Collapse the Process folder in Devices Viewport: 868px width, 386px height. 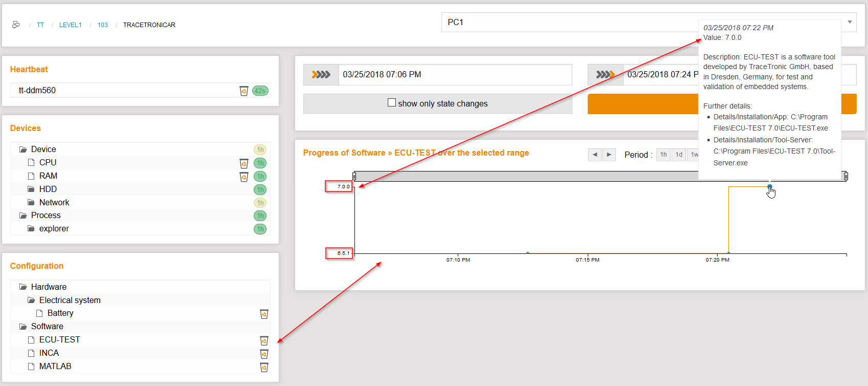tap(23, 216)
